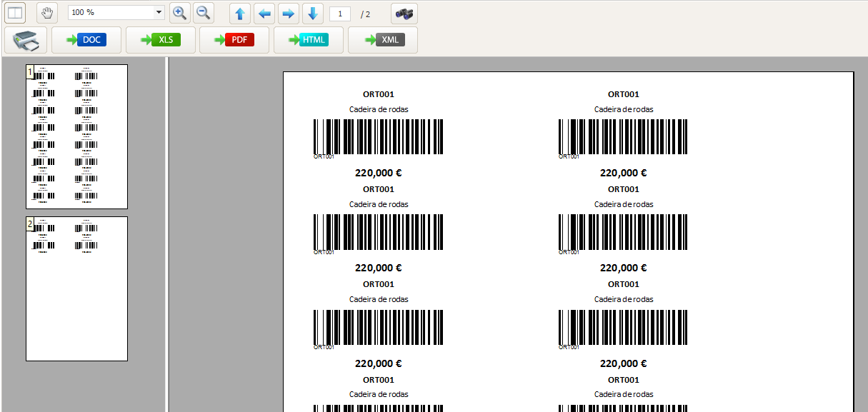This screenshot has width=868, height=412.
Task: Export report to HTML
Action: pos(309,40)
